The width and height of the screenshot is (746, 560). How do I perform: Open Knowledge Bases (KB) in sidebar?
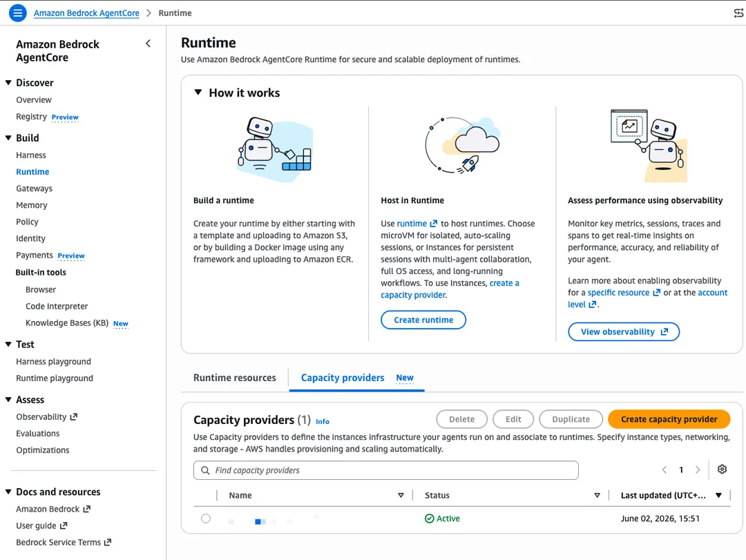(67, 323)
